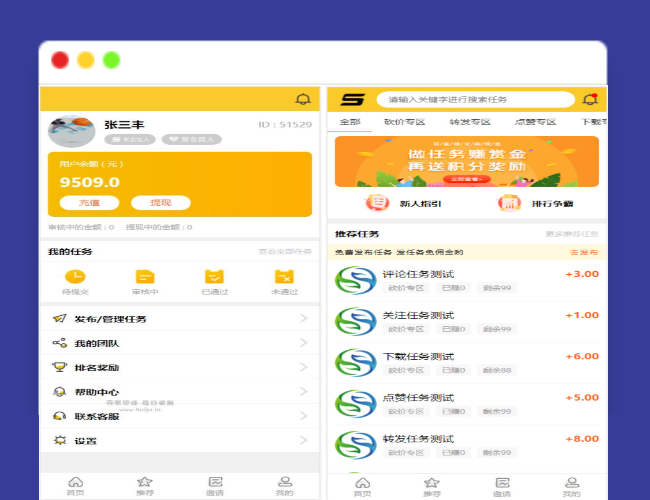
Task: Open 联系客服 row chevron
Action: [304, 416]
